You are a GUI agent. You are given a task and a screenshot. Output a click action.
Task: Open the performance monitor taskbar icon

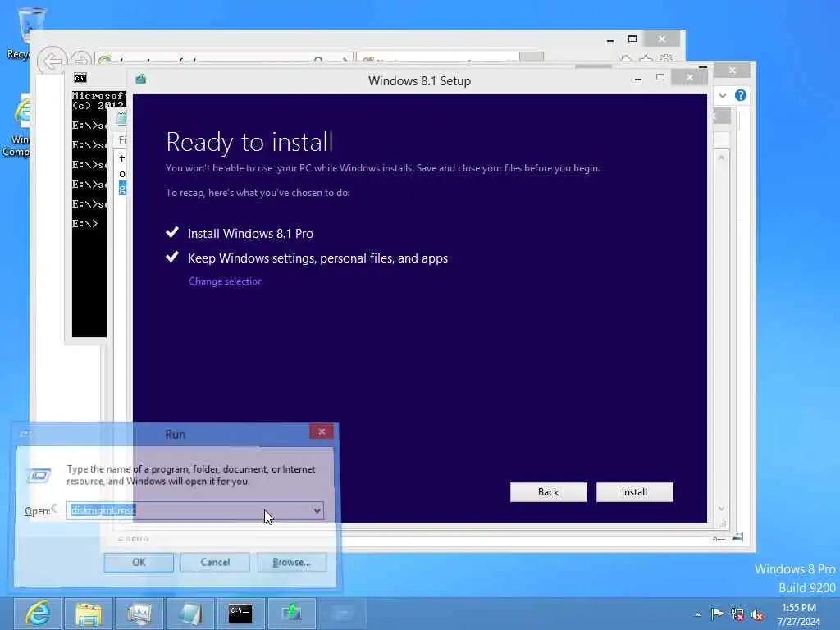click(139, 614)
